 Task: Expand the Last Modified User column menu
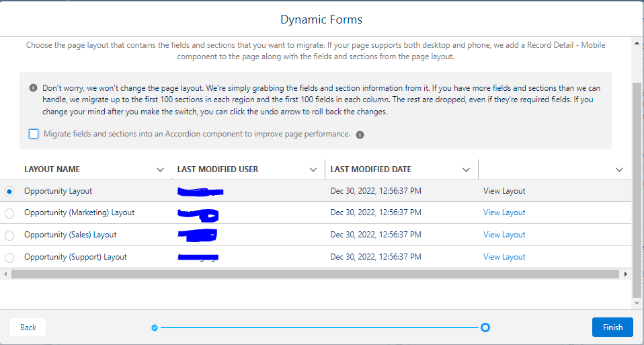tap(313, 170)
